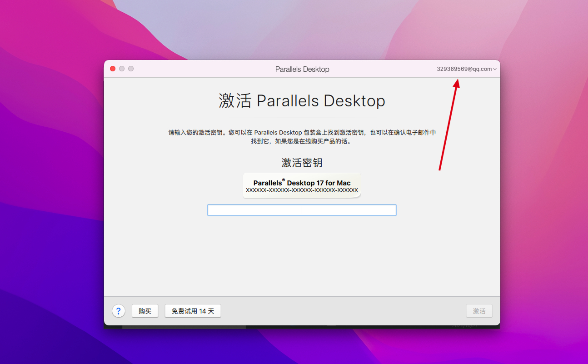Click the Parallels Desktop 17 for Mac key card
Image resolution: width=588 pixels, height=364 pixels.
click(x=302, y=185)
